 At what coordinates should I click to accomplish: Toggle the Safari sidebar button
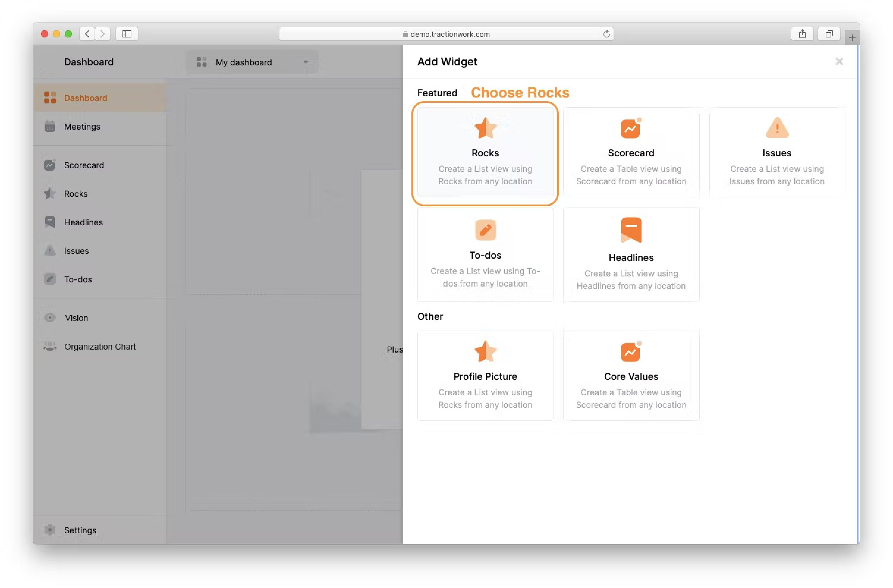point(127,34)
